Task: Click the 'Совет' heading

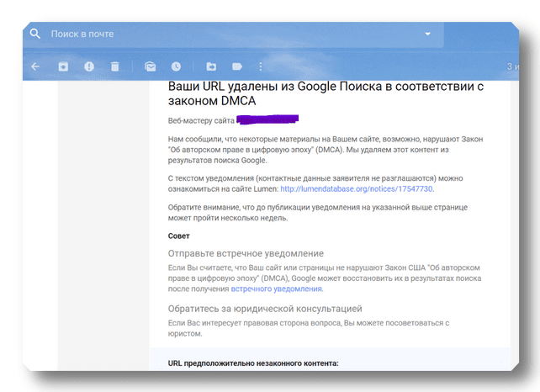Action: click(x=178, y=236)
